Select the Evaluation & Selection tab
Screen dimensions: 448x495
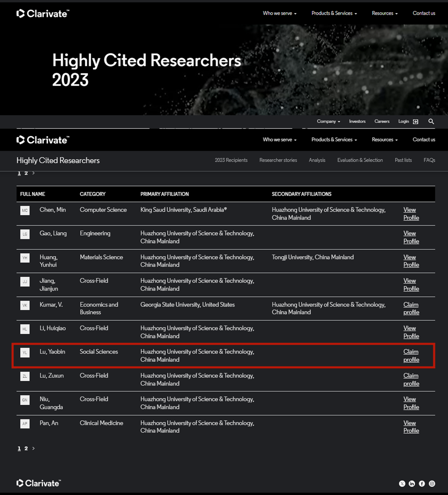click(x=360, y=160)
